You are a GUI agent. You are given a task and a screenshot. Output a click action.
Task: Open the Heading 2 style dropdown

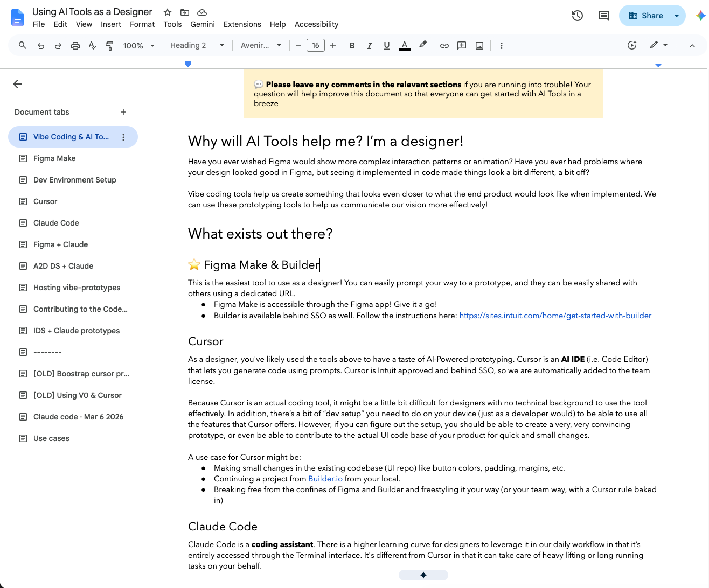[197, 46]
